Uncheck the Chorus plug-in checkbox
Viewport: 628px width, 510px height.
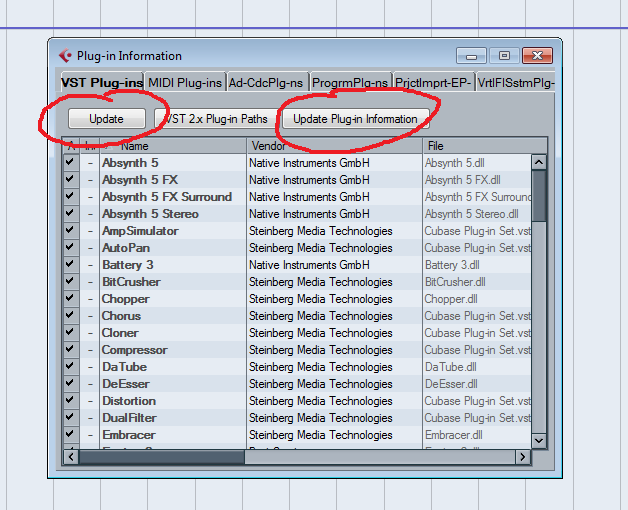click(x=70, y=315)
